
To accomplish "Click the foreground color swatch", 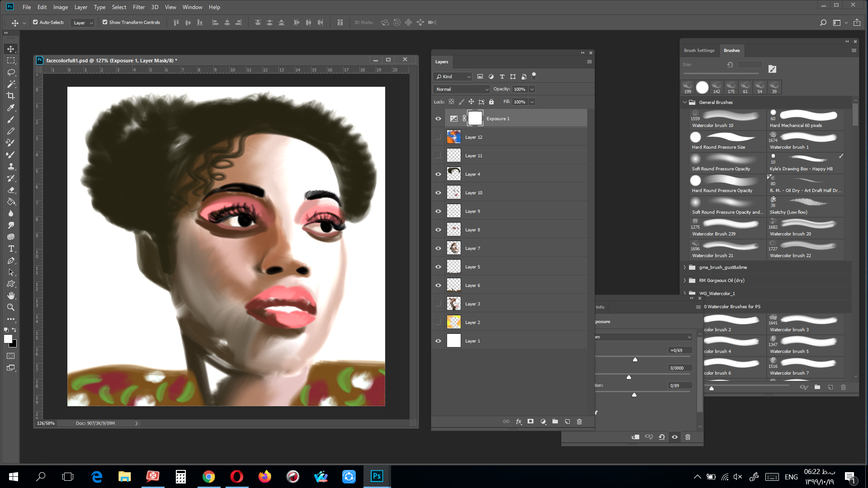I will click(8, 339).
